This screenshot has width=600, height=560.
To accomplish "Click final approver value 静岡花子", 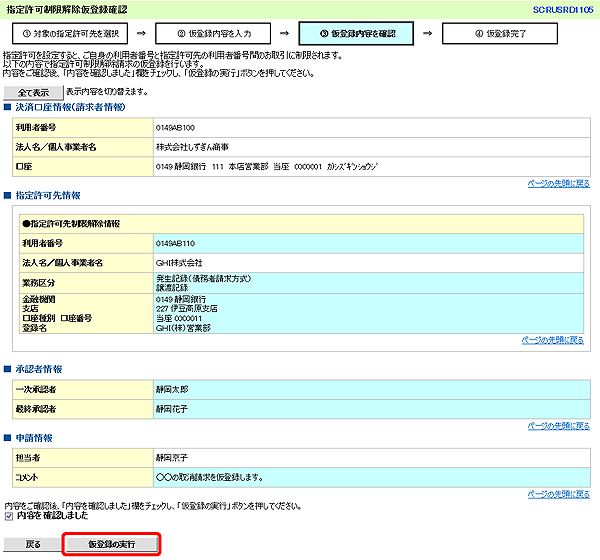I will click(172, 409).
